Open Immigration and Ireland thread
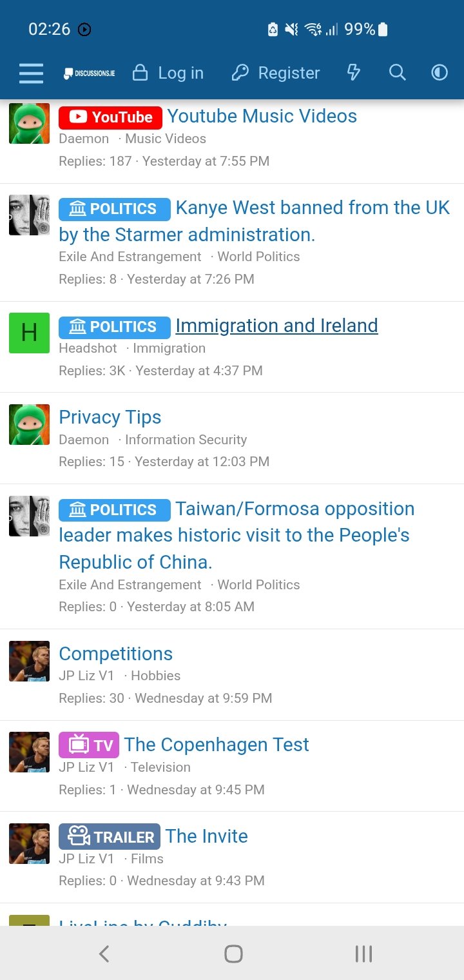 tap(276, 326)
